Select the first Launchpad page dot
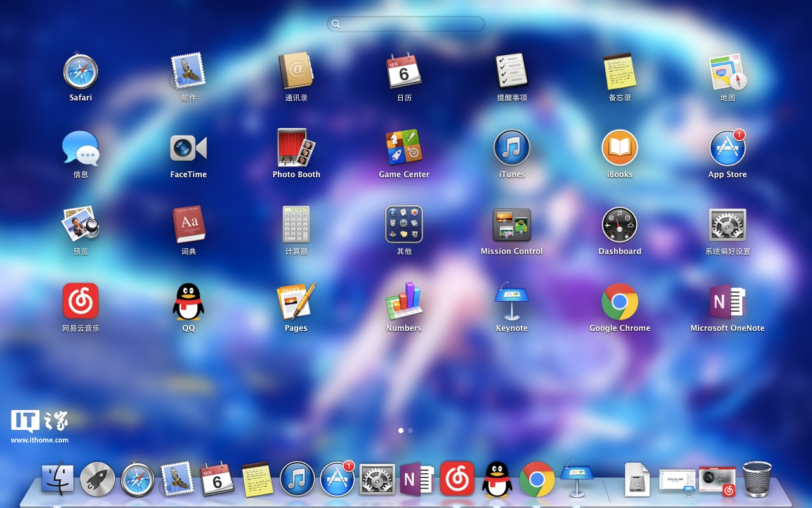Screen dimensions: 812x508 401,431
